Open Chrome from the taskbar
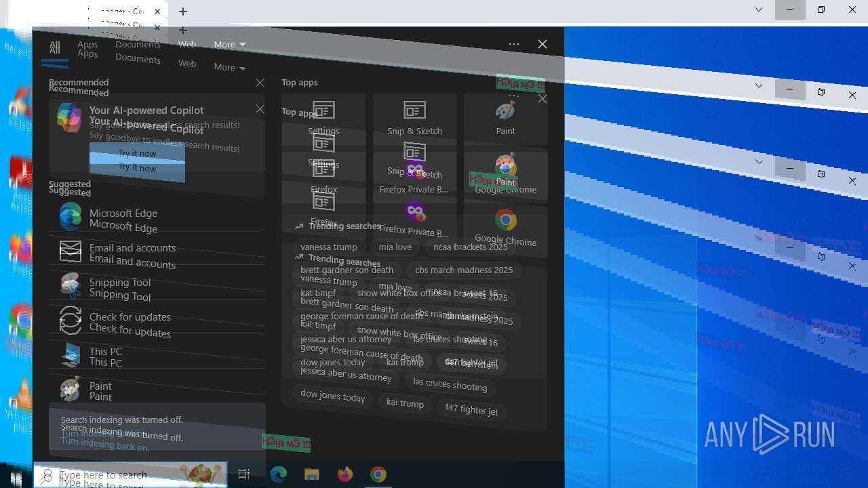868x488 pixels. coord(378,474)
